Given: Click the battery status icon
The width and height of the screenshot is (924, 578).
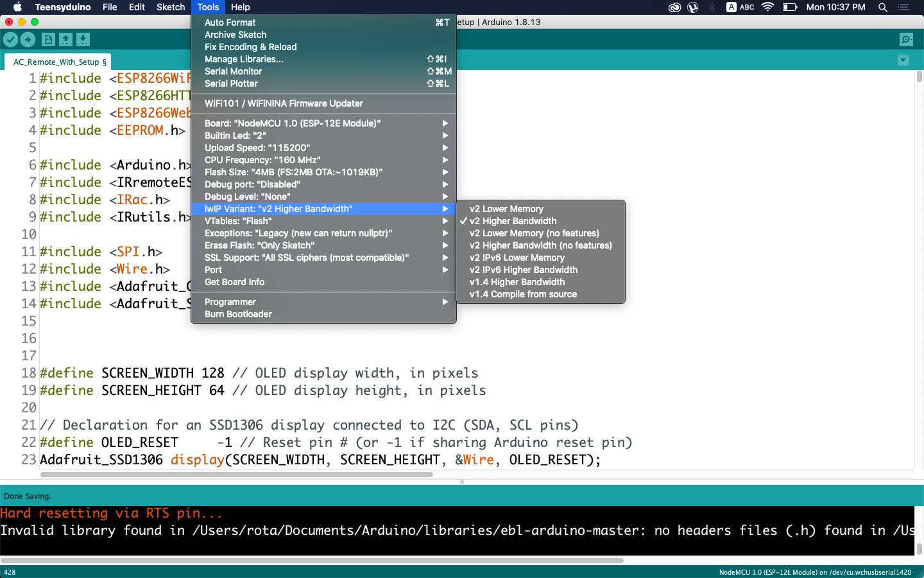Looking at the screenshot, I should coord(790,7).
